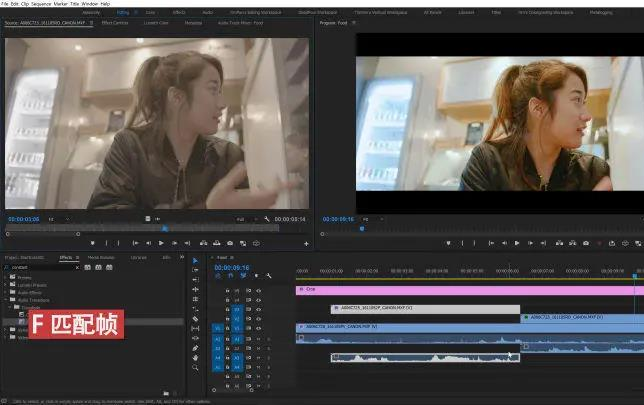
Task: Expand the Presets folder in Effects
Action: point(6,277)
